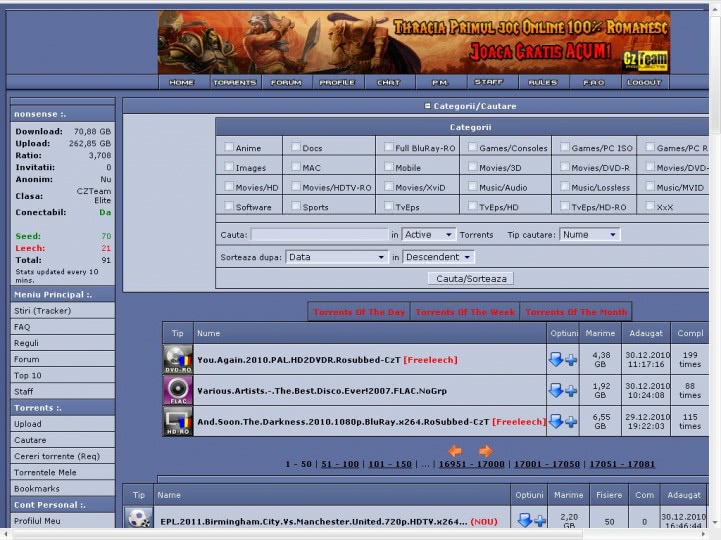The width and height of the screenshot is (721, 540).
Task: Click the soccer ball icon for EPL torrent
Action: 139,519
